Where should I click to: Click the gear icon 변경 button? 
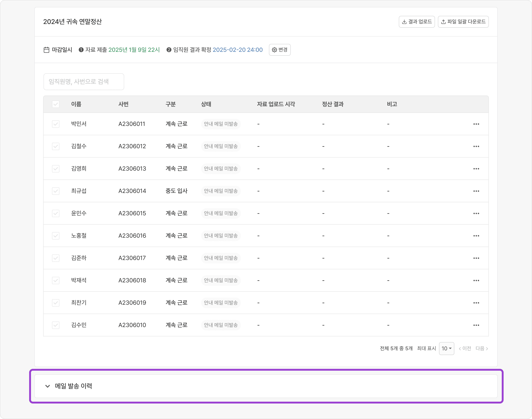279,50
